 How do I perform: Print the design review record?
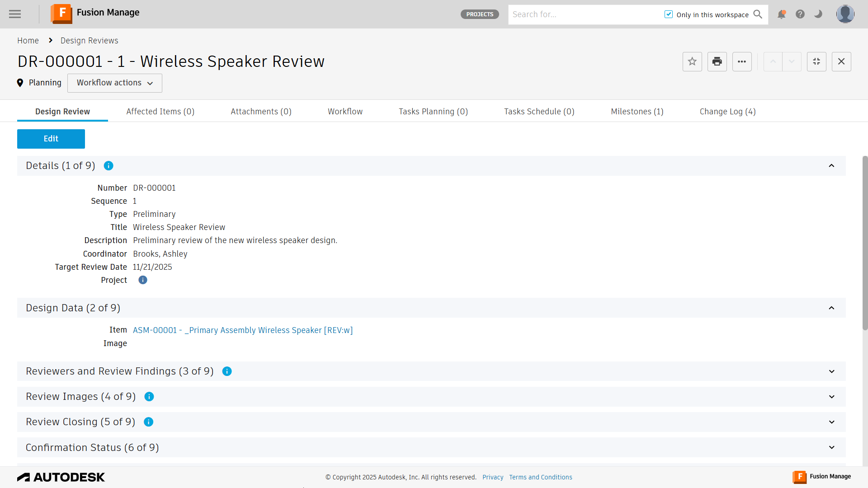tap(717, 61)
